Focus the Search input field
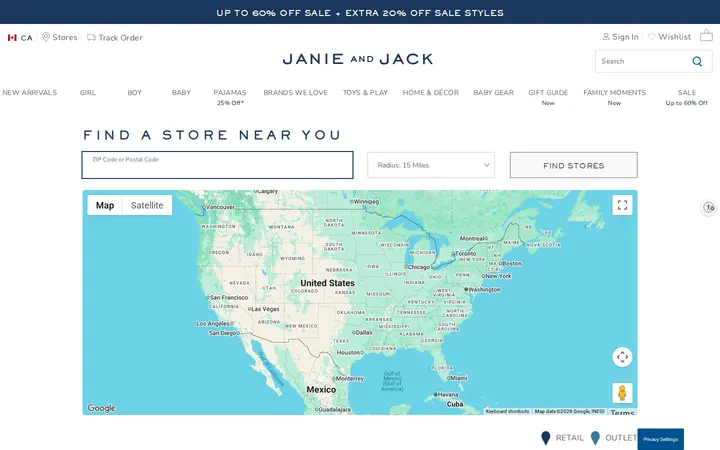This screenshot has width=720, height=450. click(643, 62)
